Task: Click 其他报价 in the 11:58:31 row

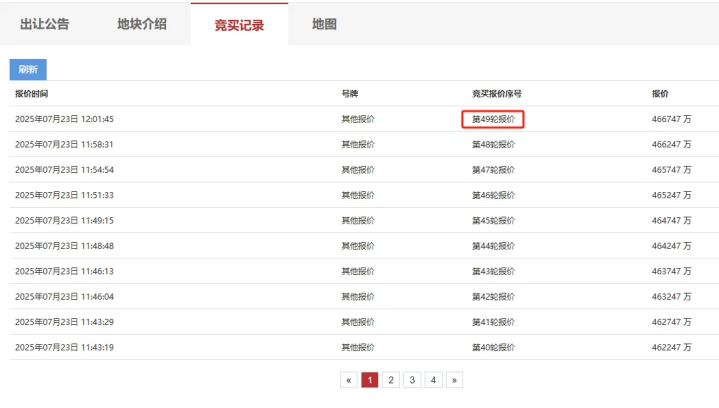Action: pos(358,144)
